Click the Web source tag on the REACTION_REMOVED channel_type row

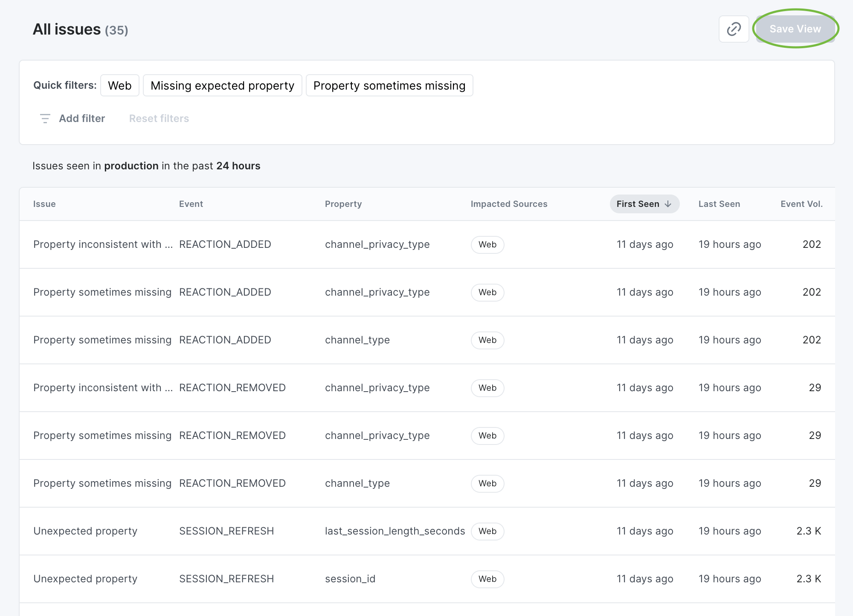487,483
